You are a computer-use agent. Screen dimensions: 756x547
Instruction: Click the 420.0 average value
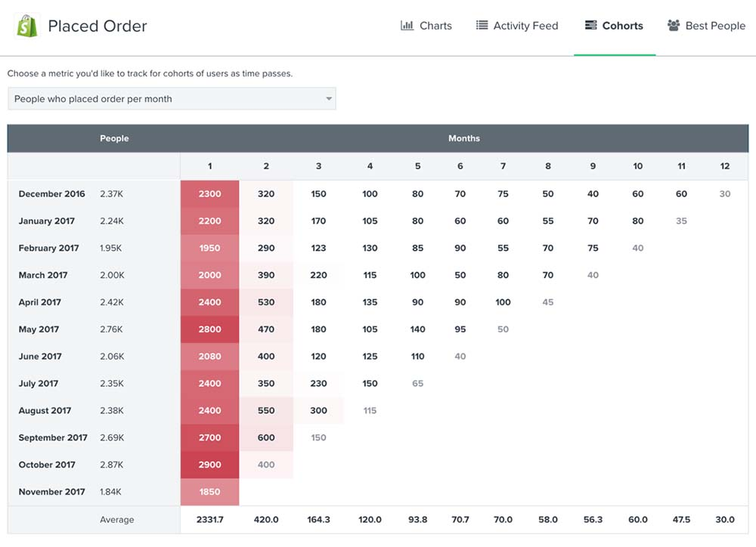[266, 520]
